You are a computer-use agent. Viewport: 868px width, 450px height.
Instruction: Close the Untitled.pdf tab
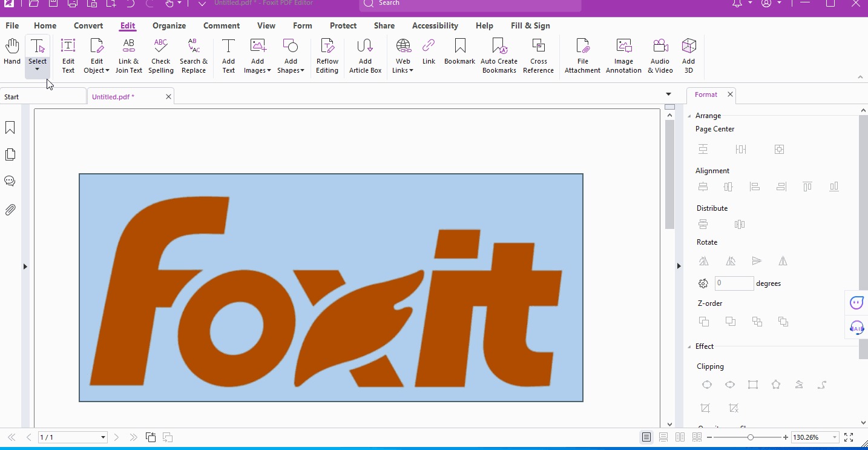point(169,96)
